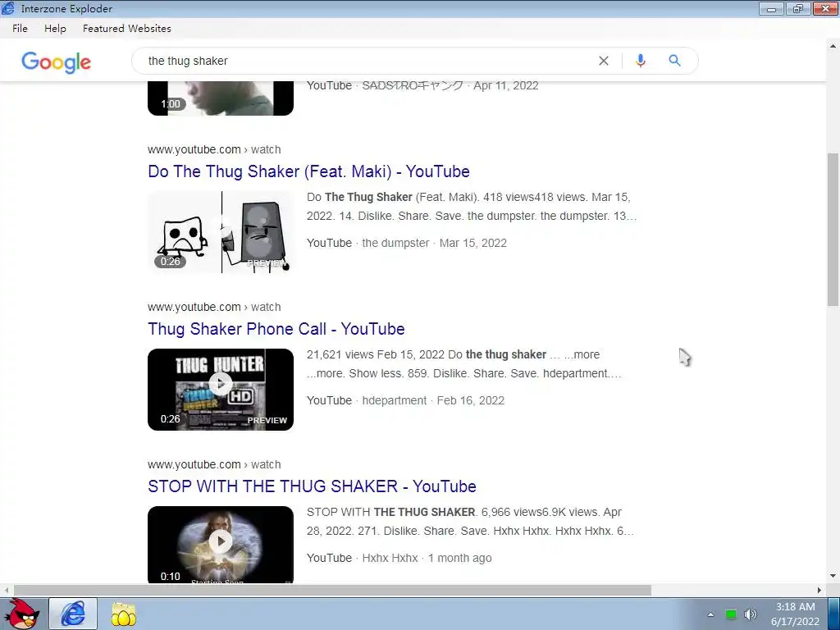
Task: Open the yellow folder taskbar icon
Action: (x=123, y=614)
